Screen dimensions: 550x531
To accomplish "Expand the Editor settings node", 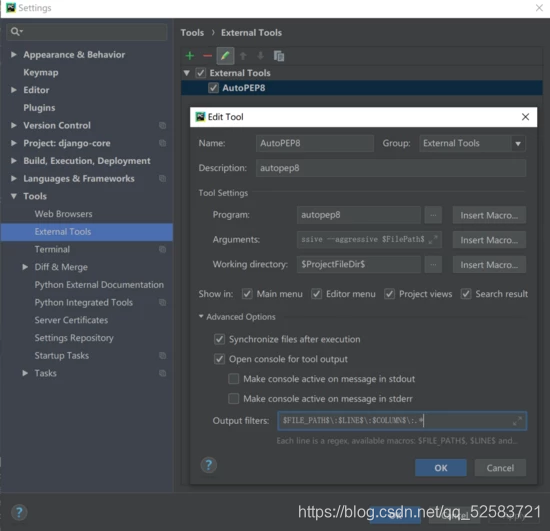I will pyautogui.click(x=14, y=90).
